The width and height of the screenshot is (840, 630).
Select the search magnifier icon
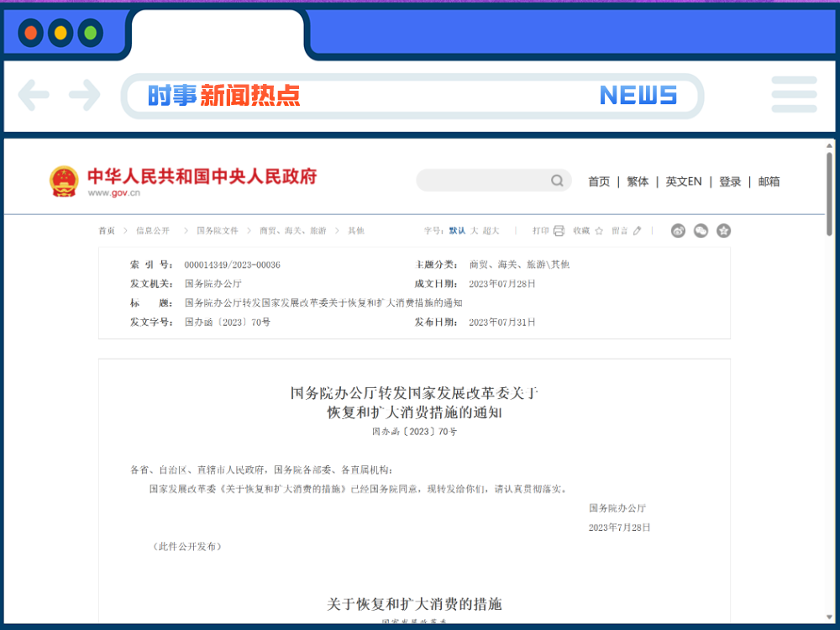pyautogui.click(x=556, y=181)
